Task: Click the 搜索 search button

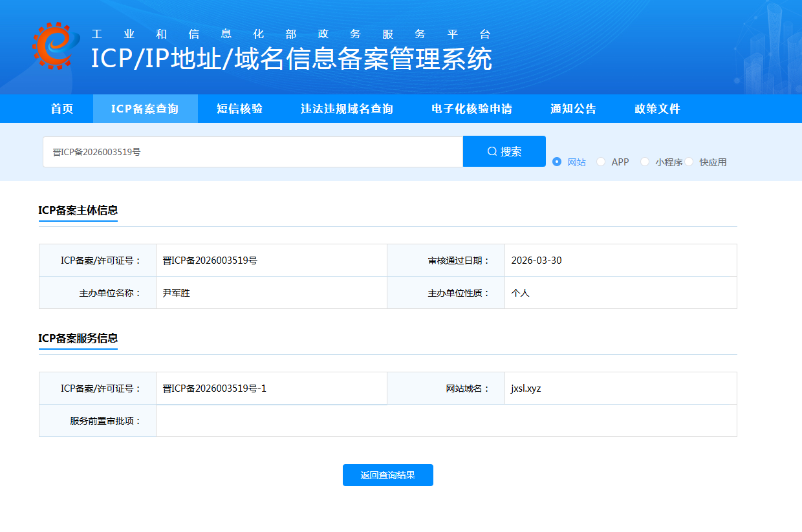Action: [504, 151]
